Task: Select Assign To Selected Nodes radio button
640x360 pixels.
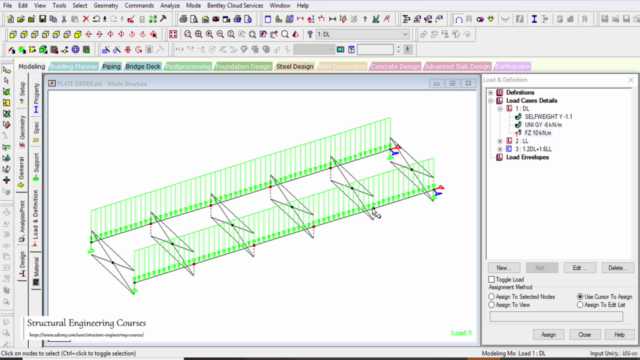Action: (x=491, y=297)
